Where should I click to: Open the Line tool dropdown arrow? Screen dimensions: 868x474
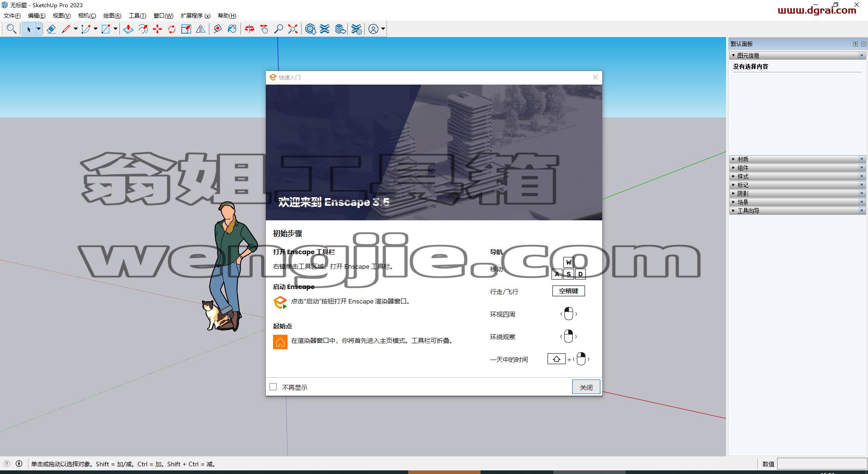75,29
